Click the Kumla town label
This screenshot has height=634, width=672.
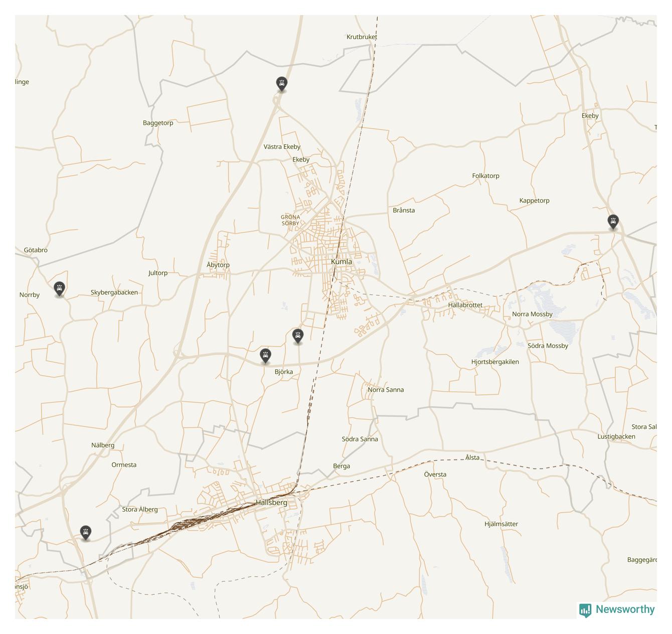(342, 262)
